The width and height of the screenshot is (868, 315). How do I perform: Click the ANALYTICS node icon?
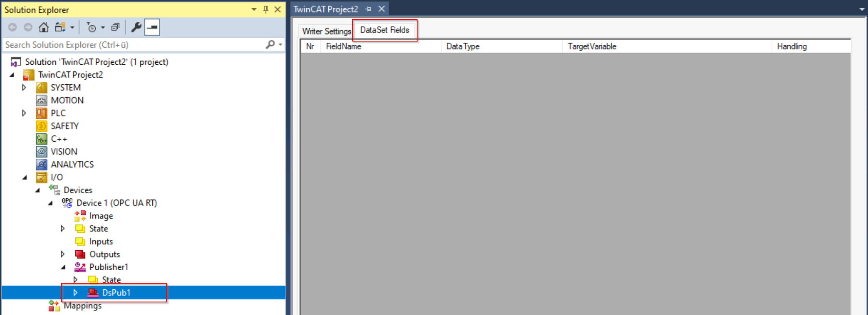[42, 164]
